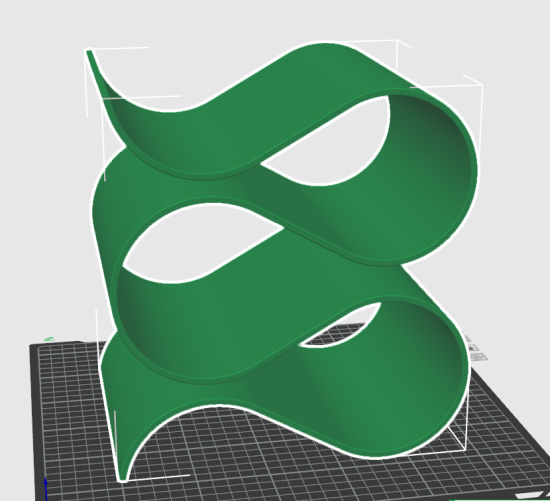This screenshot has height=501, width=550.
Task: Click the bottom-left base foot of the model
Action: point(123,474)
